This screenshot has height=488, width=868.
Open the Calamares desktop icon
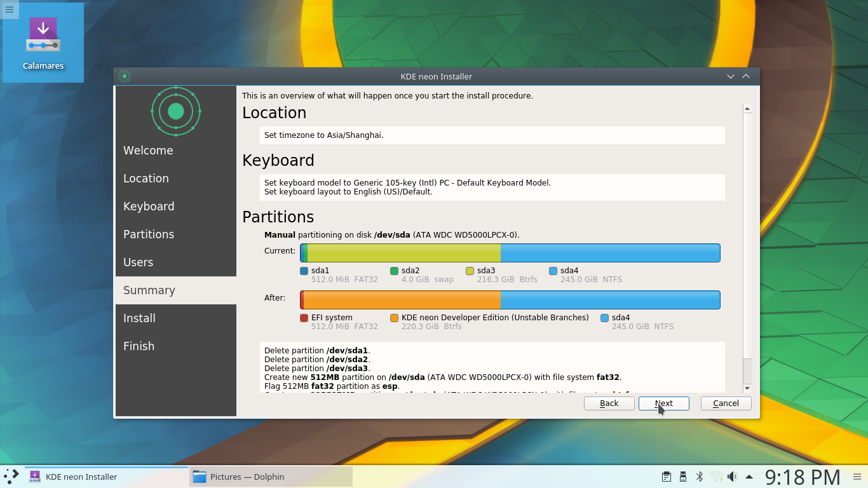[x=43, y=43]
